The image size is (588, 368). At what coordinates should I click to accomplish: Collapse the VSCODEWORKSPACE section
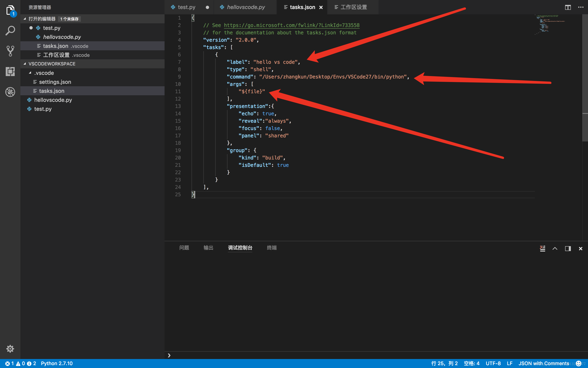pos(24,64)
